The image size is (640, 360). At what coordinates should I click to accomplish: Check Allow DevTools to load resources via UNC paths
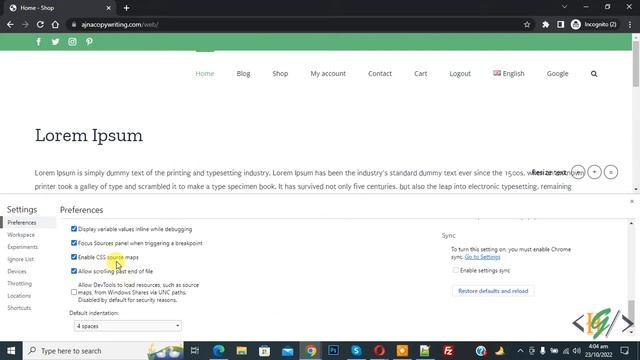(74, 292)
